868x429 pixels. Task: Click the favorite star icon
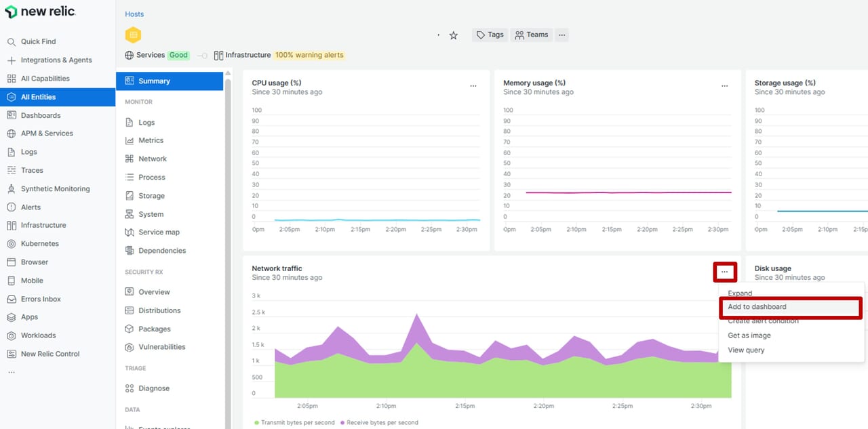click(x=454, y=35)
